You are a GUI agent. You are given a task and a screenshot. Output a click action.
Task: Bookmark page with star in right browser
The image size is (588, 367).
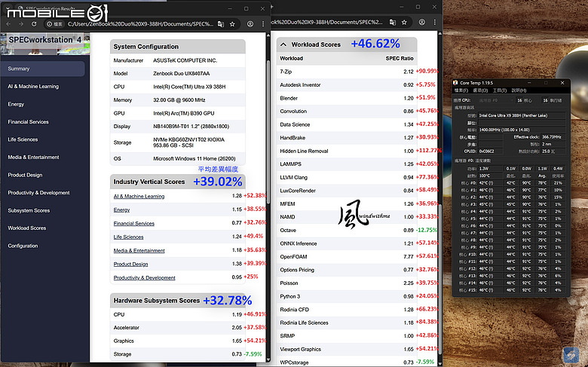[404, 22]
